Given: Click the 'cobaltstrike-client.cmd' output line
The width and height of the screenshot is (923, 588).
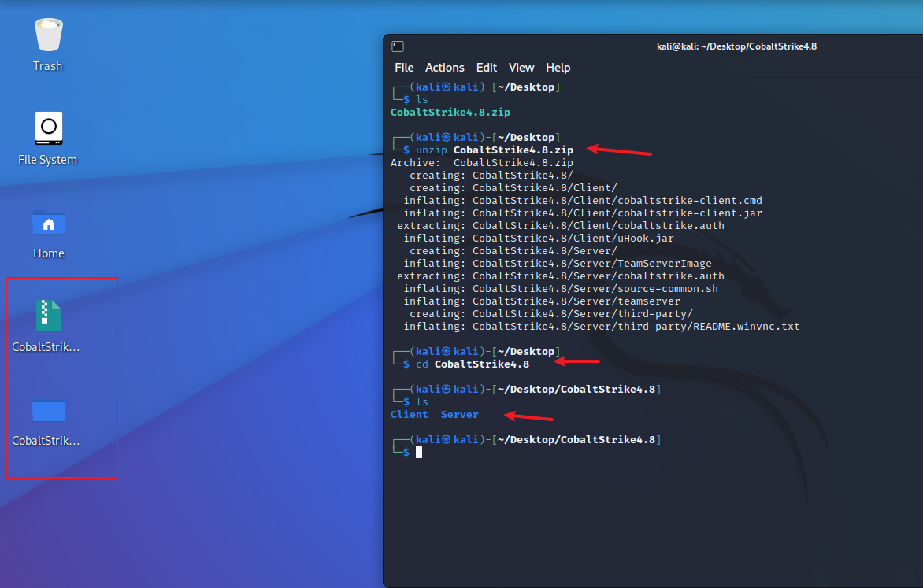Looking at the screenshot, I should 583,200.
